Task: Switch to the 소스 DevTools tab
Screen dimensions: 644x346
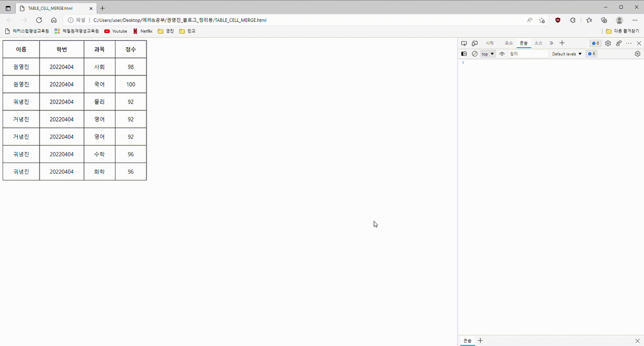Action: (538, 43)
